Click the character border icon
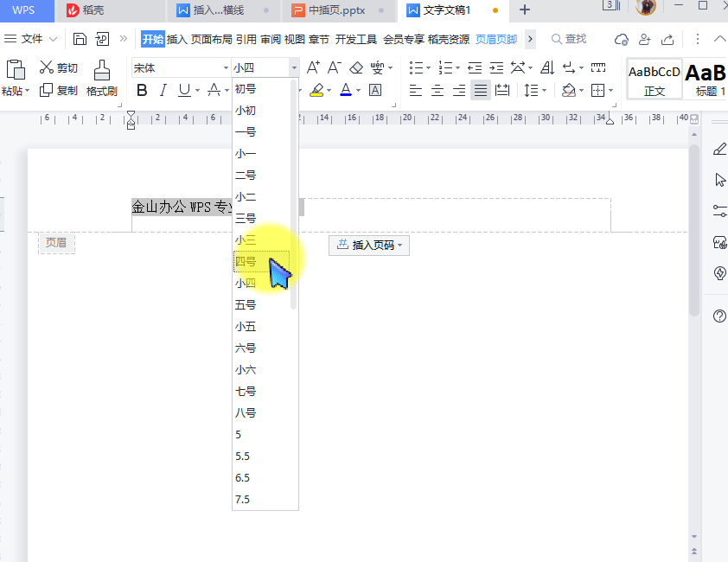 click(375, 90)
